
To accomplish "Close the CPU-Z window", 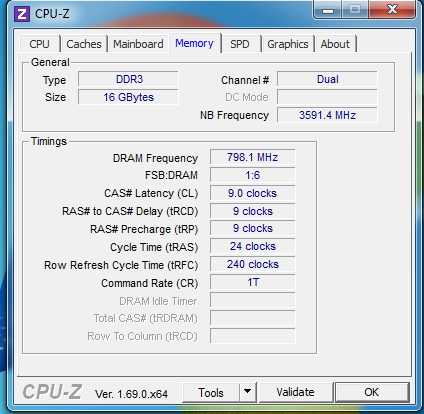I will pyautogui.click(x=393, y=9).
